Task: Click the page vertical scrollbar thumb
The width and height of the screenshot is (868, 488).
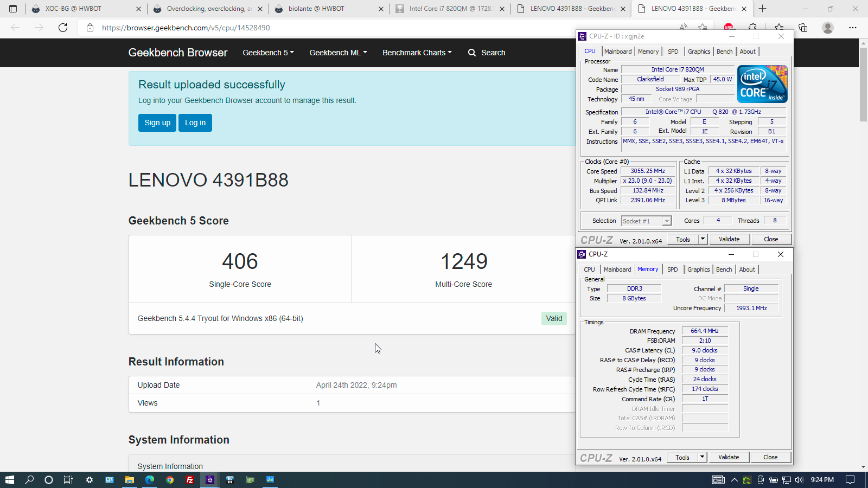Action: 863,84
